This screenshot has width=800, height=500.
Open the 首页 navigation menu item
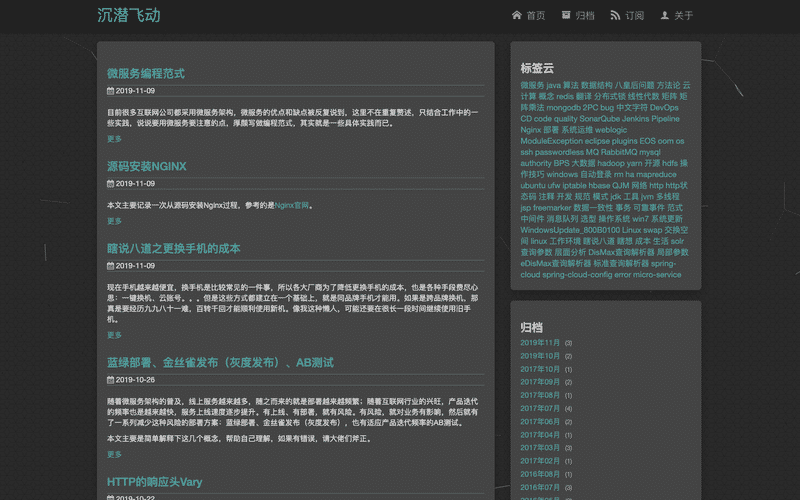pyautogui.click(x=535, y=16)
